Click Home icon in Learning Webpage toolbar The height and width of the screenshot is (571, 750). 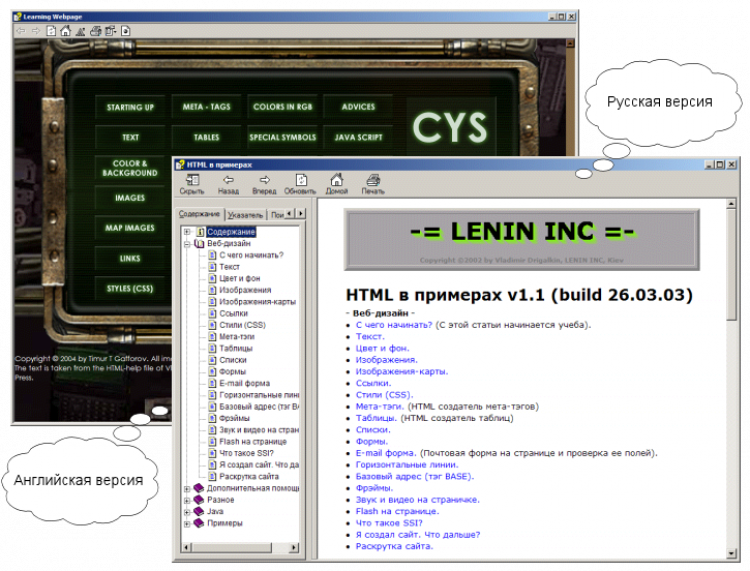pos(66,31)
